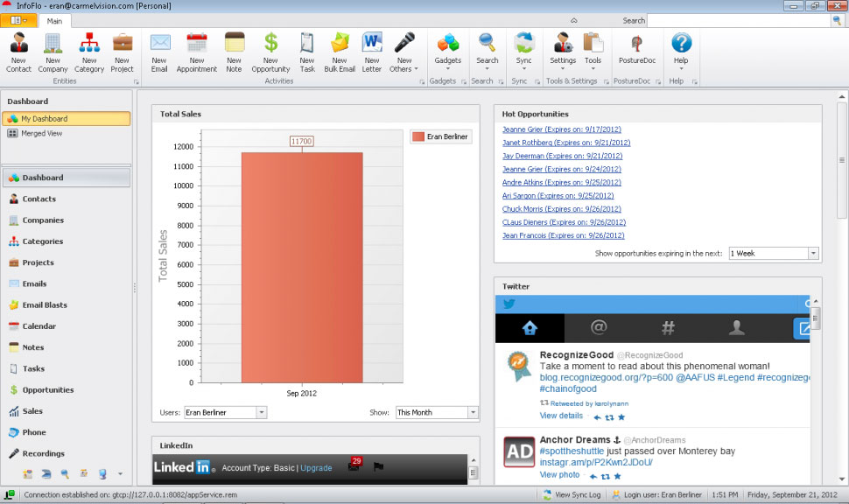
Task: Open the 1 Week expiry dropdown
Action: pyautogui.click(x=813, y=254)
